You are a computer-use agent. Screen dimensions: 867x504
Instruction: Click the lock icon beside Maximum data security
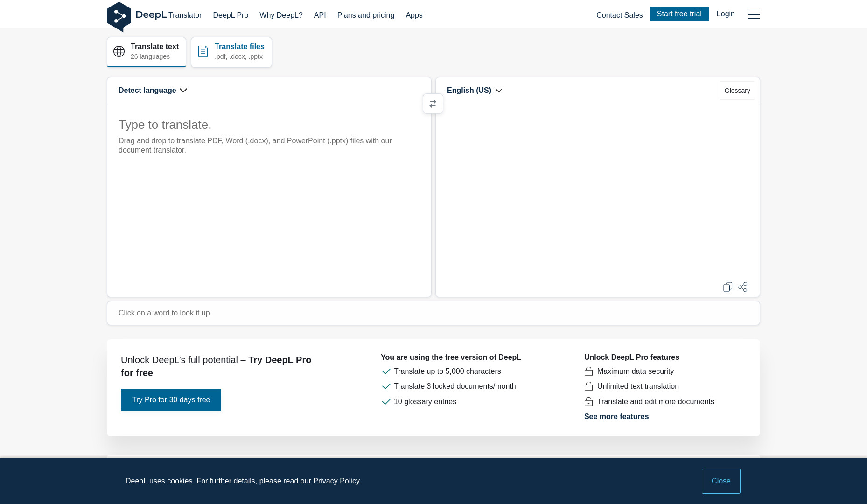(x=588, y=371)
